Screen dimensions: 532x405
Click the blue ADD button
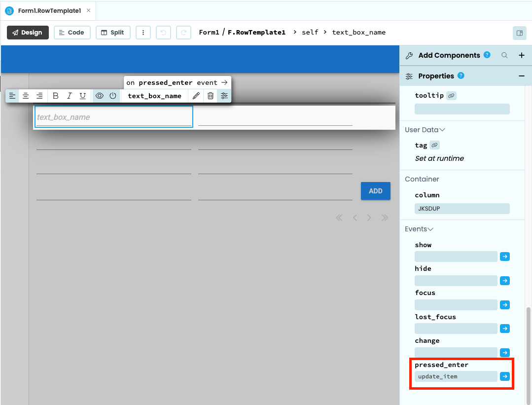tap(376, 191)
